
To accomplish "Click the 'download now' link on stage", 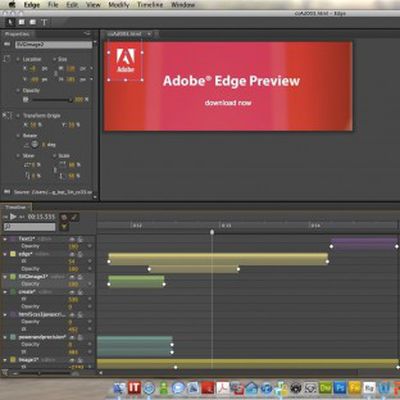I will (228, 103).
